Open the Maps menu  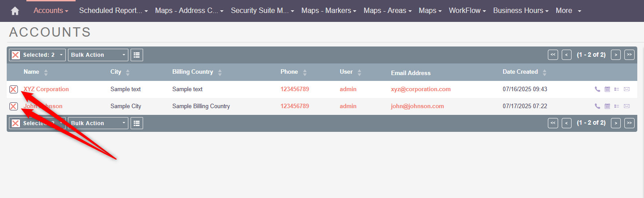(430, 11)
